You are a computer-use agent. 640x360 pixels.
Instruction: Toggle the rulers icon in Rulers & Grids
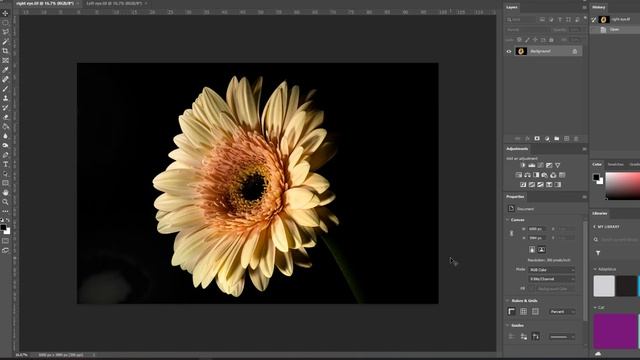(x=511, y=312)
